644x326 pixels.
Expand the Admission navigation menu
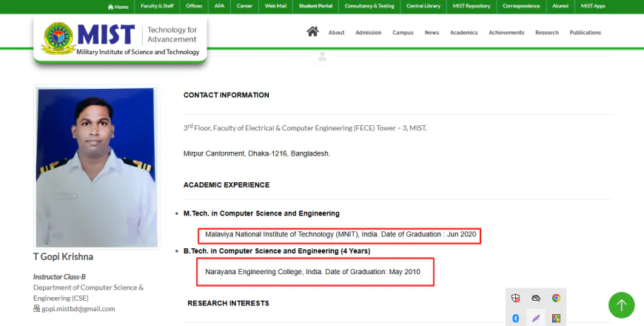tap(369, 33)
